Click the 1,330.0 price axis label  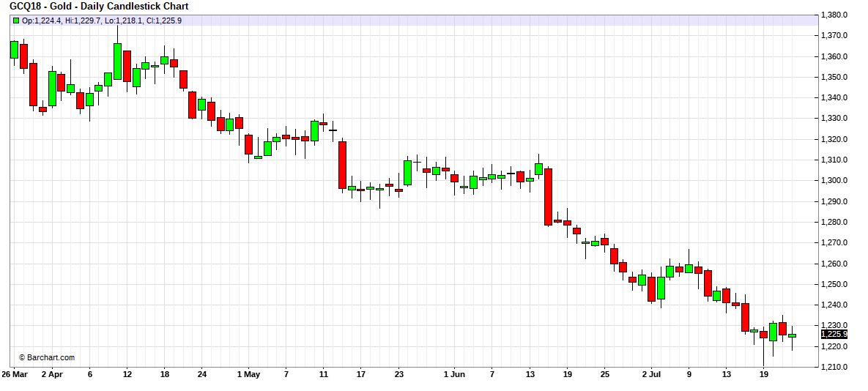tap(835, 119)
